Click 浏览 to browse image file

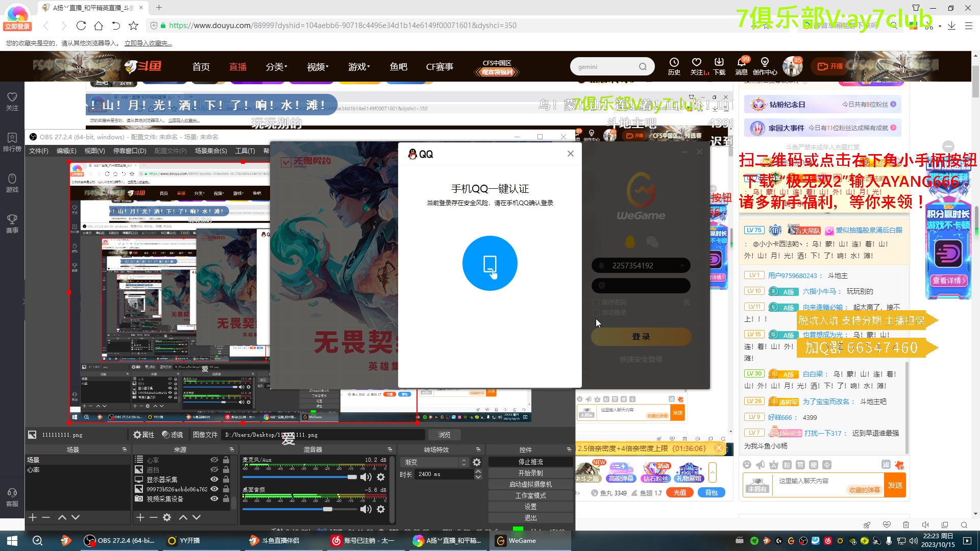click(x=444, y=435)
